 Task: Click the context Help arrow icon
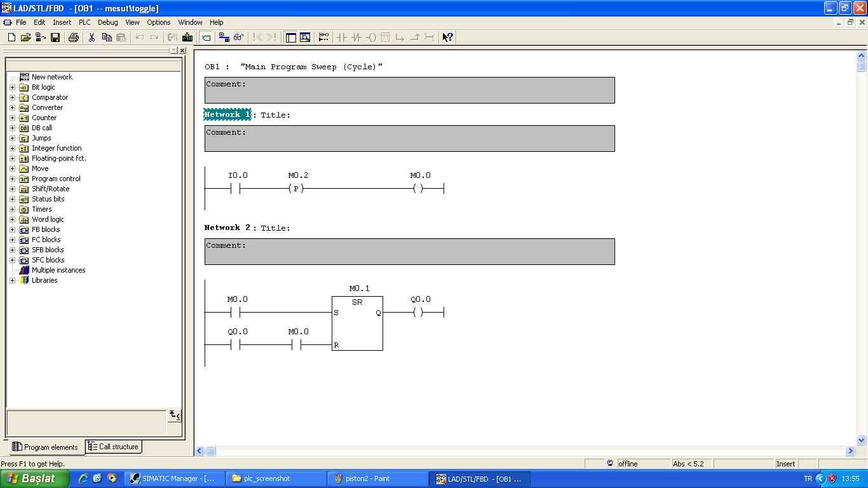(x=447, y=37)
